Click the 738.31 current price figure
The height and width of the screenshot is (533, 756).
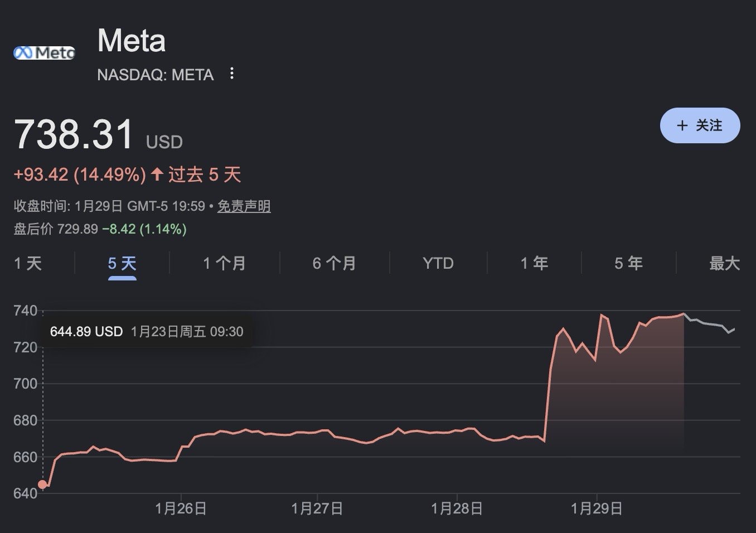click(x=74, y=134)
